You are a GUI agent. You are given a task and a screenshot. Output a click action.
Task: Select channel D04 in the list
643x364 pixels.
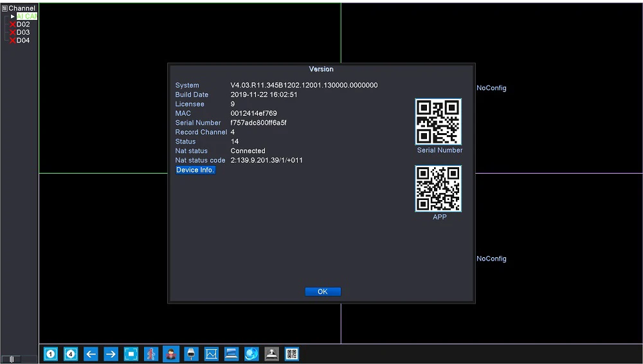pyautogui.click(x=23, y=41)
